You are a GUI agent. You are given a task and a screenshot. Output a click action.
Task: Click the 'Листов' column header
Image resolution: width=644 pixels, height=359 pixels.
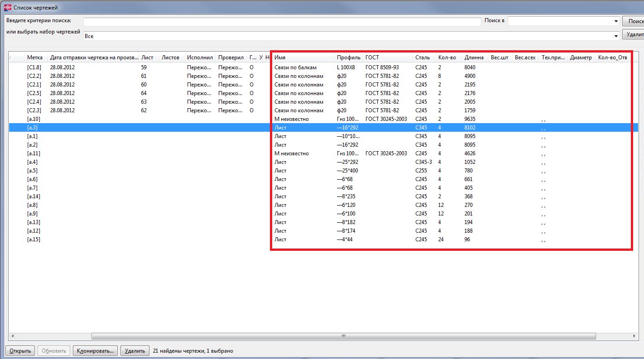pyautogui.click(x=171, y=57)
